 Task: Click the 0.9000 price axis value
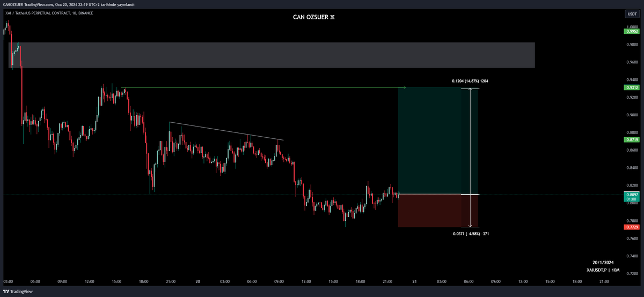631,115
